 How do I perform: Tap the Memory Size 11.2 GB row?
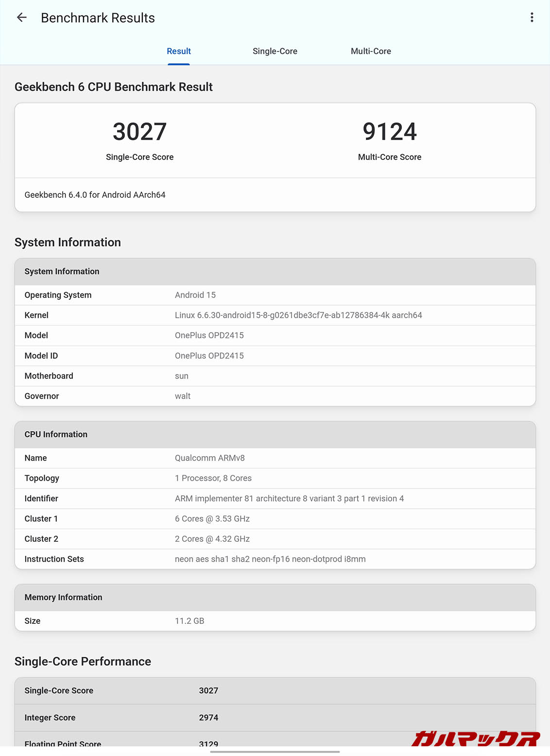(x=275, y=621)
